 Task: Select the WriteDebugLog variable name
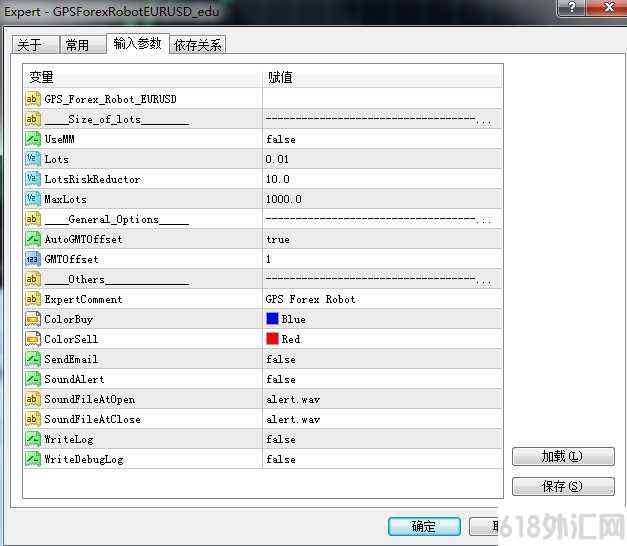click(x=84, y=460)
